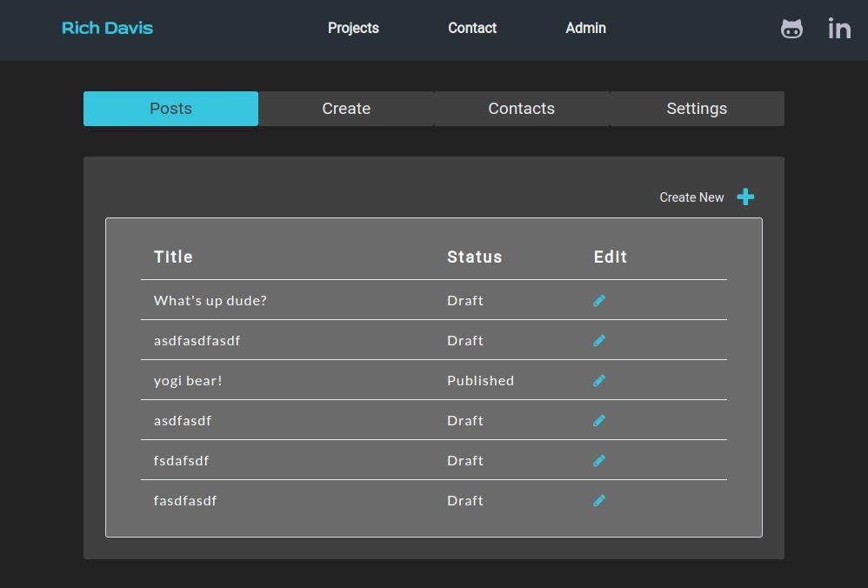Click Draft status of "What's up dude?"
Screen dimensions: 868x588
click(465, 300)
